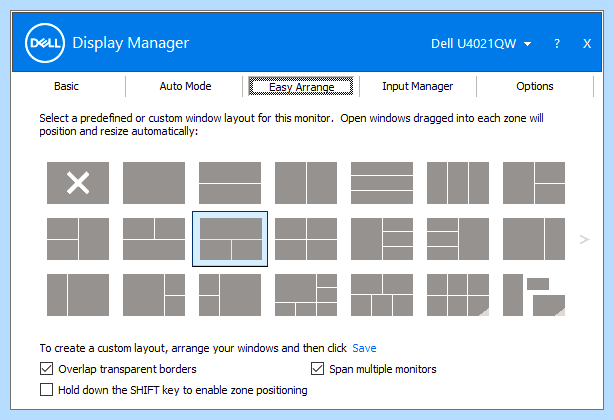Select two top zones with bottom row
Viewport: 614px width, 420px height.
coord(154,239)
